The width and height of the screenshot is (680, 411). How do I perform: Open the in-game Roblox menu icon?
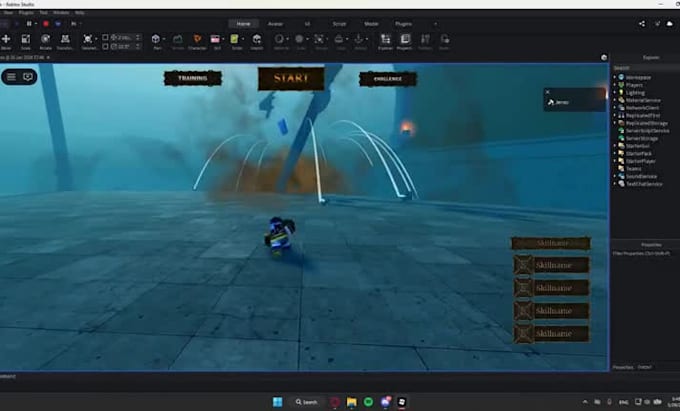click(11, 77)
